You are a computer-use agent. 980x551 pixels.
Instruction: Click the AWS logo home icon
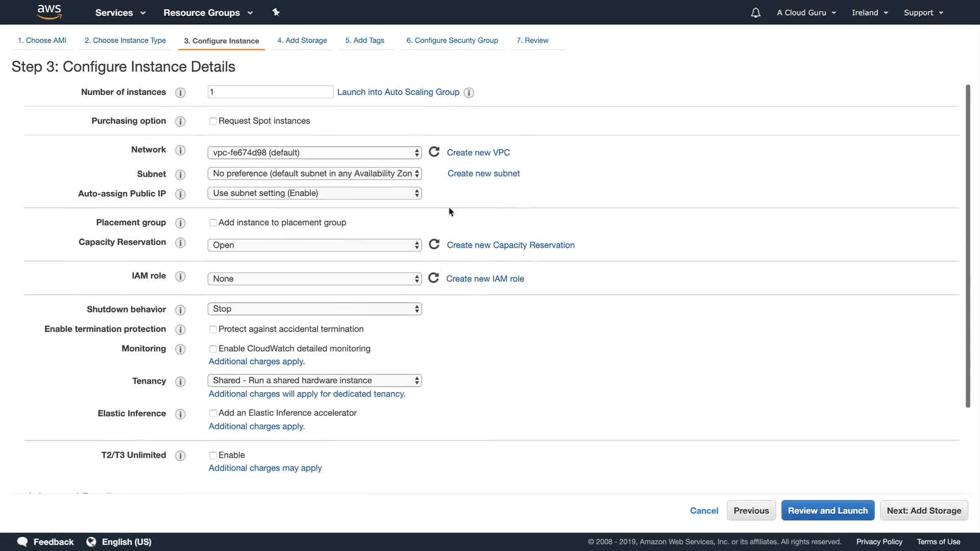(50, 12)
